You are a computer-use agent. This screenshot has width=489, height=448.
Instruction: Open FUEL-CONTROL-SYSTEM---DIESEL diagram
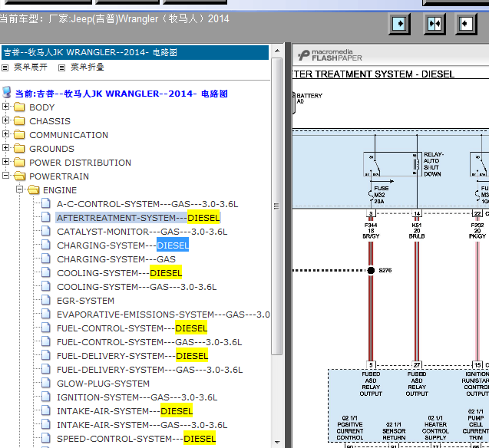pos(132,328)
